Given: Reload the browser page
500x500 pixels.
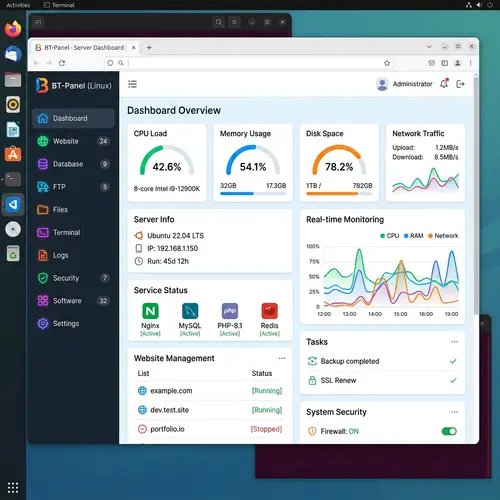Looking at the screenshot, I should [x=62, y=63].
